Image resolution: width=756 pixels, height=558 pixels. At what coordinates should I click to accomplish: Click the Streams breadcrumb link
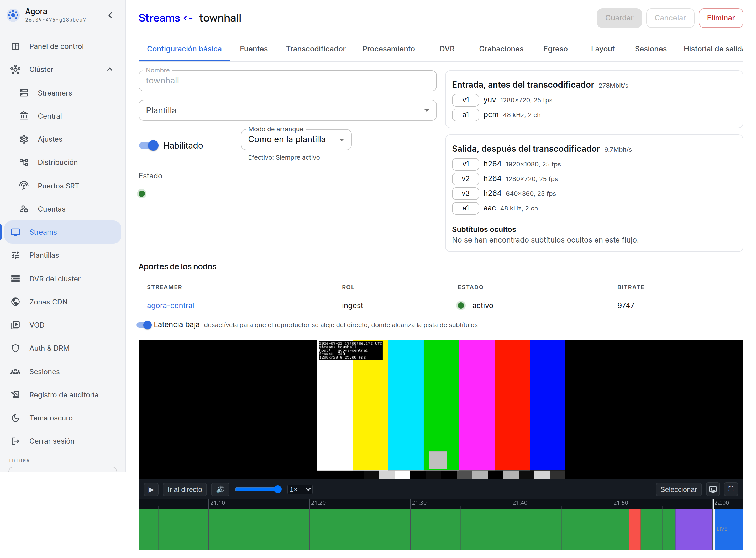coord(159,18)
